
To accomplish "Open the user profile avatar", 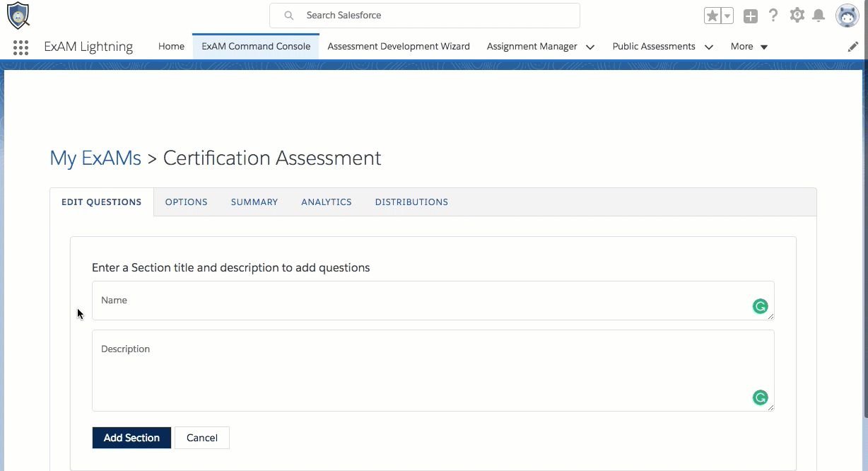I will (847, 16).
